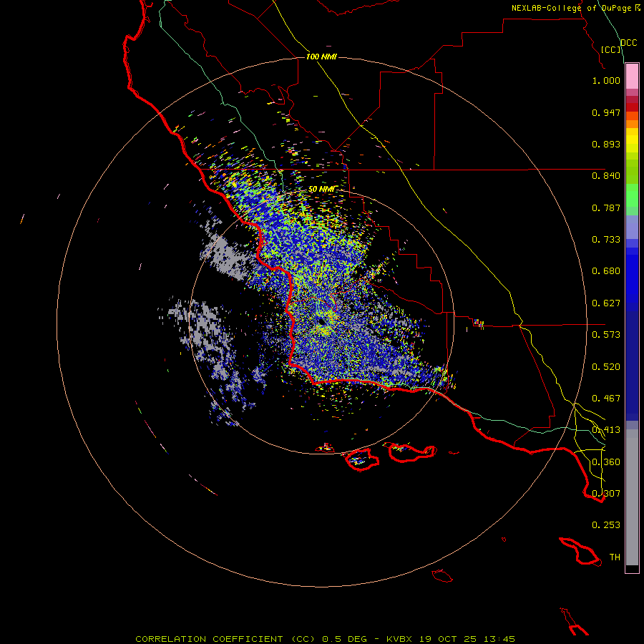644x644 pixels.
Task: Pick the pink segment of color bar
Action: pos(632,77)
